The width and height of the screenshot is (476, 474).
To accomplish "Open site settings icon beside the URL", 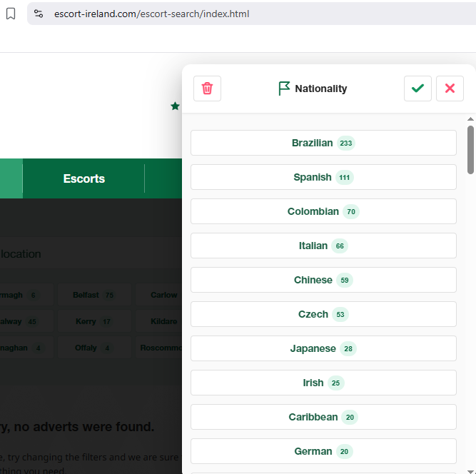I will click(39, 14).
